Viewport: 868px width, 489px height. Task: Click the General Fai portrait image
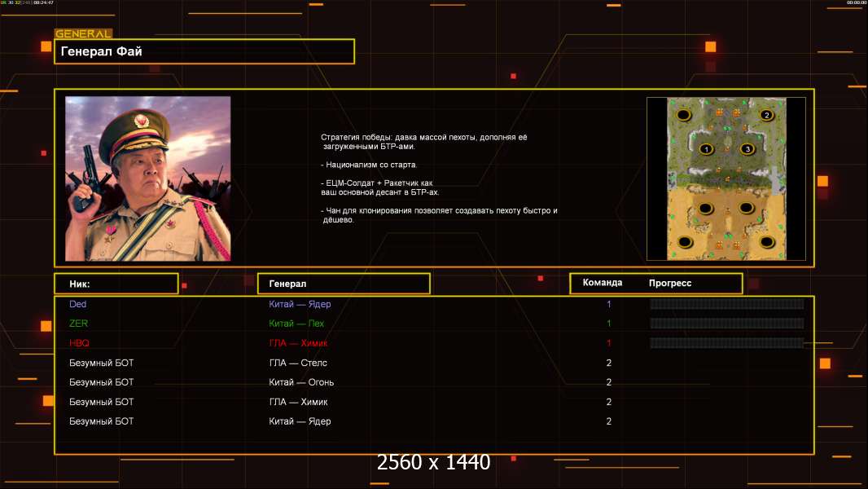point(147,178)
